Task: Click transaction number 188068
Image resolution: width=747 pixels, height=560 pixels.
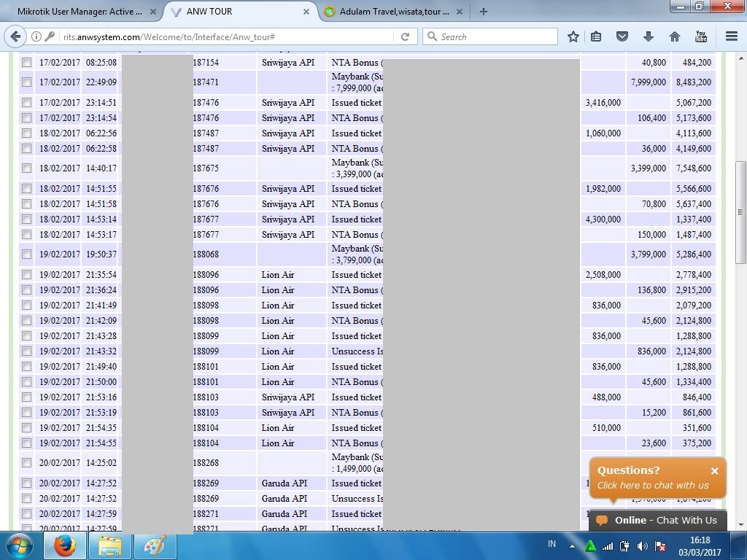Action: [x=206, y=254]
